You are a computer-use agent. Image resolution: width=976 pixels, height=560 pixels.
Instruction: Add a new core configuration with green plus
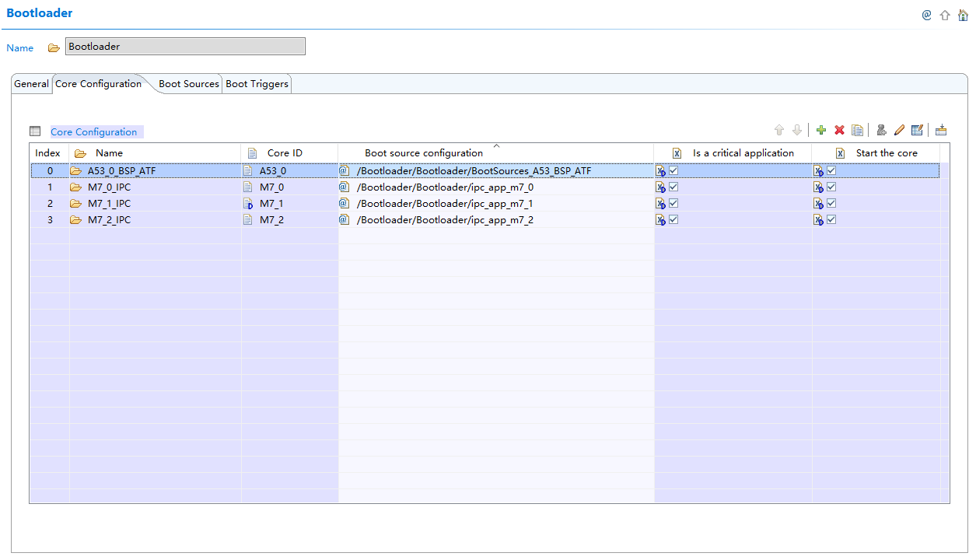tap(821, 131)
